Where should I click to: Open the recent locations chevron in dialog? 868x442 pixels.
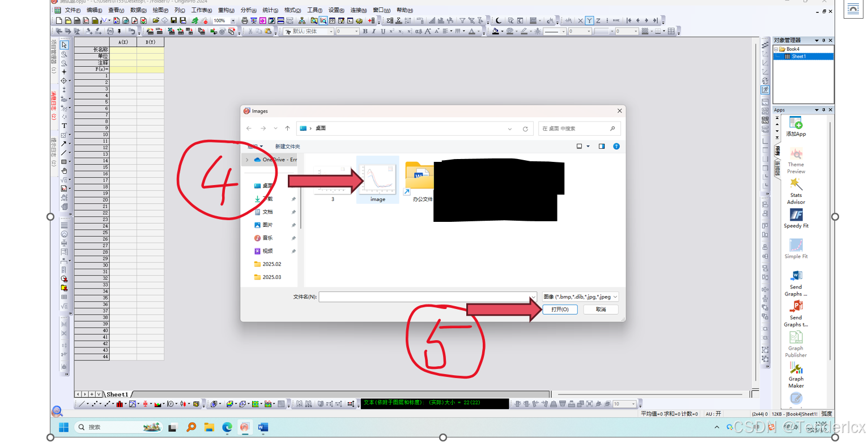click(x=275, y=128)
